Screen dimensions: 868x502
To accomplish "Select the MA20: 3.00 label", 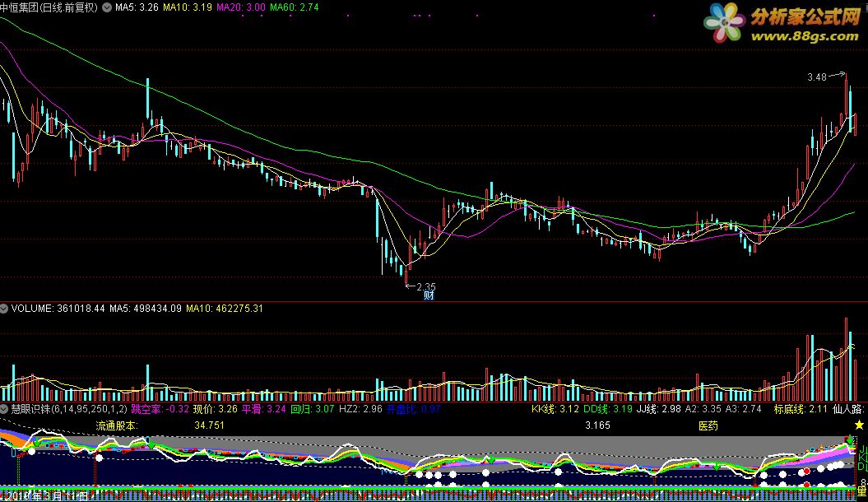I will 241,7.
